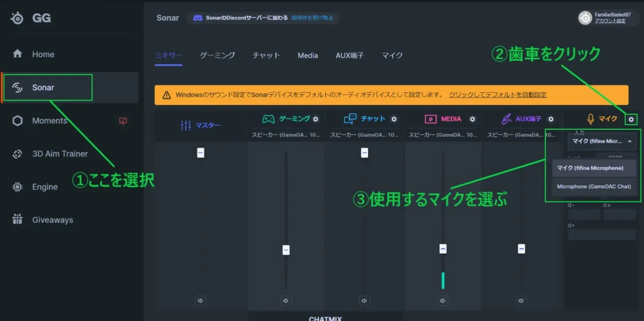Mute the AUX端子 channel
Screen dimensions: 644x321
click(521, 301)
